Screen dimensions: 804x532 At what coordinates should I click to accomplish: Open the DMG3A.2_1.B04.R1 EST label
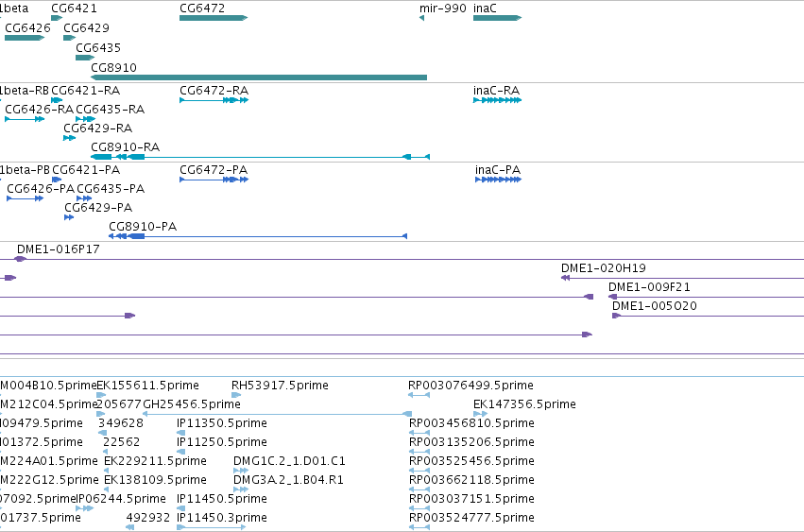289,480
